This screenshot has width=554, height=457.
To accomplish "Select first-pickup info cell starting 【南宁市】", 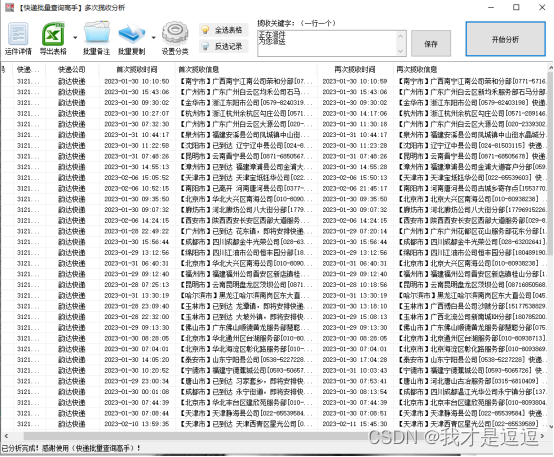I will (x=246, y=81).
